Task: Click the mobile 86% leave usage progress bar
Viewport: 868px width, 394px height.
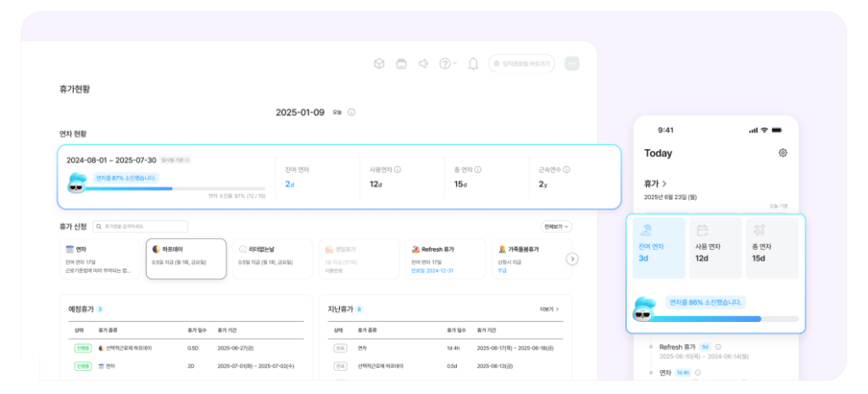Action: pos(726,319)
